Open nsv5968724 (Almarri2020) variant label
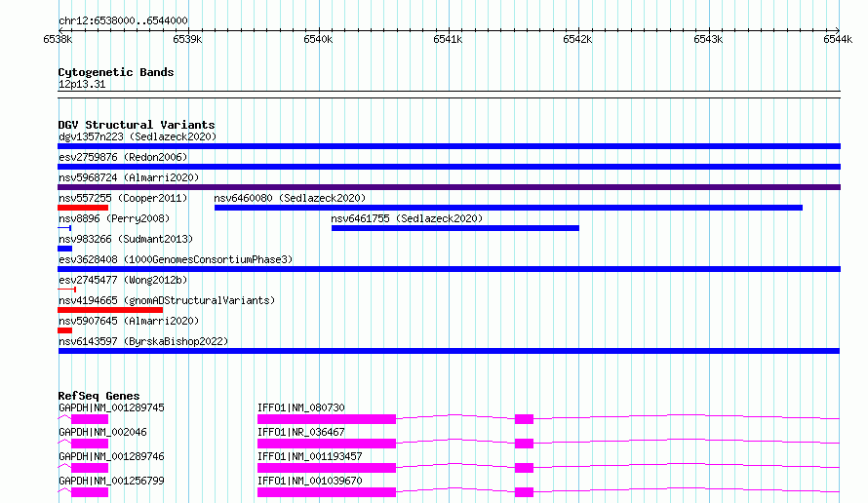This screenshot has width=868, height=503. 129,177
